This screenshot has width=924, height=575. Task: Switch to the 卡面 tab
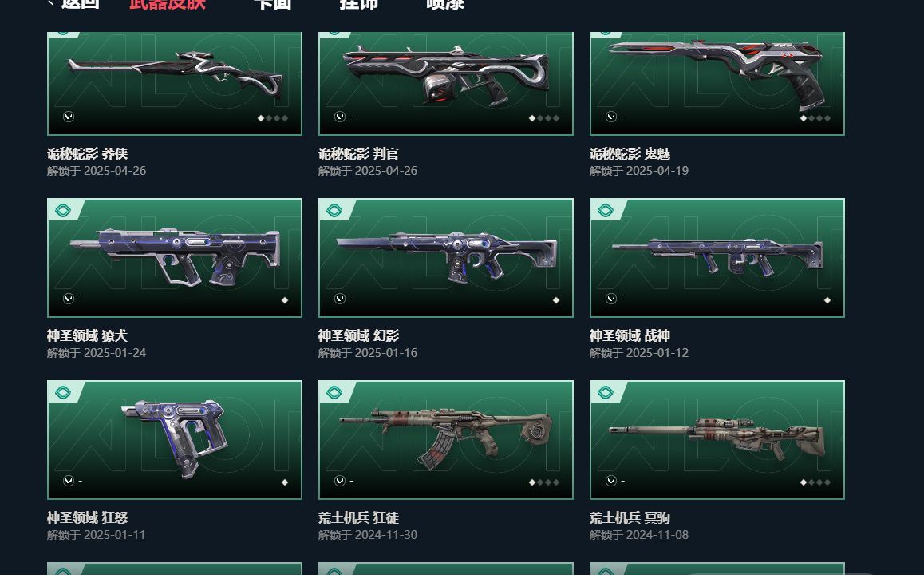tap(272, 4)
